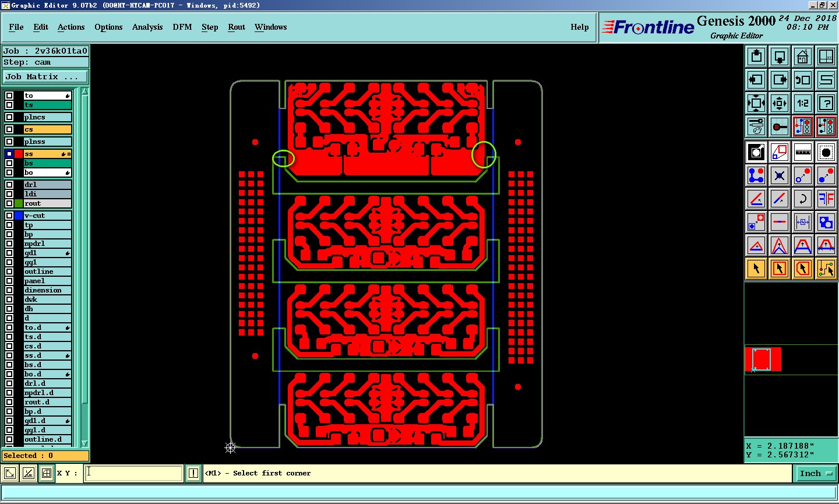Click the red-blue rectangle area zoom icon
The image size is (839, 504).
(780, 152)
